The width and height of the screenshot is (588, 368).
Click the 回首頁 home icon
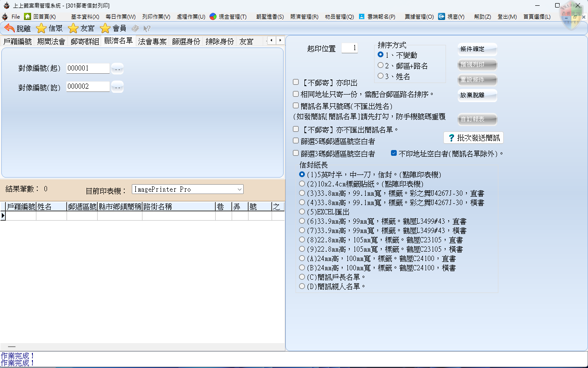tap(28, 16)
